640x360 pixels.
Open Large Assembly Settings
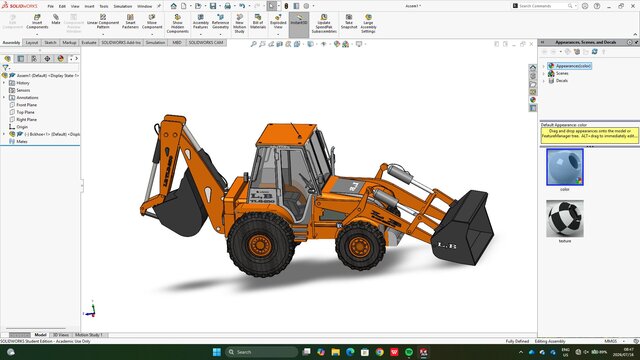point(368,24)
